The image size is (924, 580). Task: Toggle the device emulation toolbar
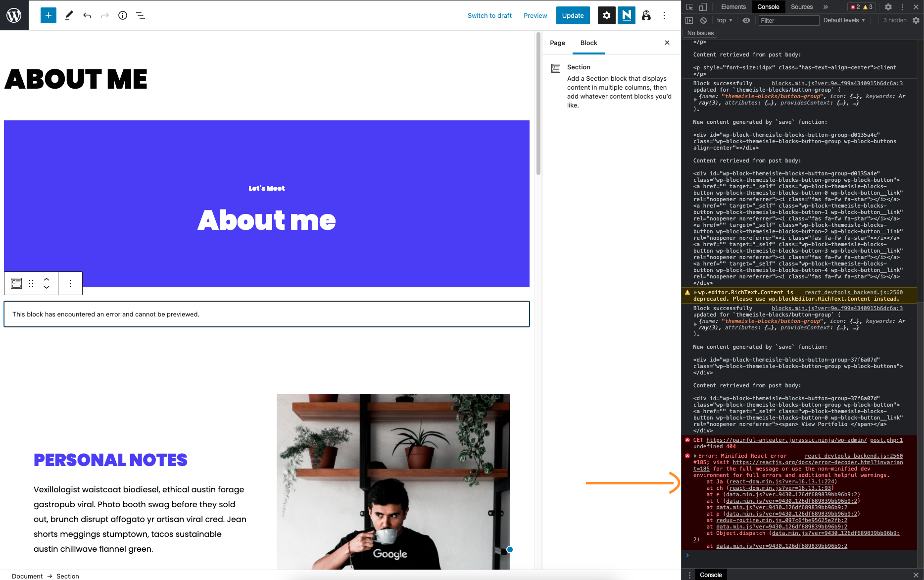[703, 7]
